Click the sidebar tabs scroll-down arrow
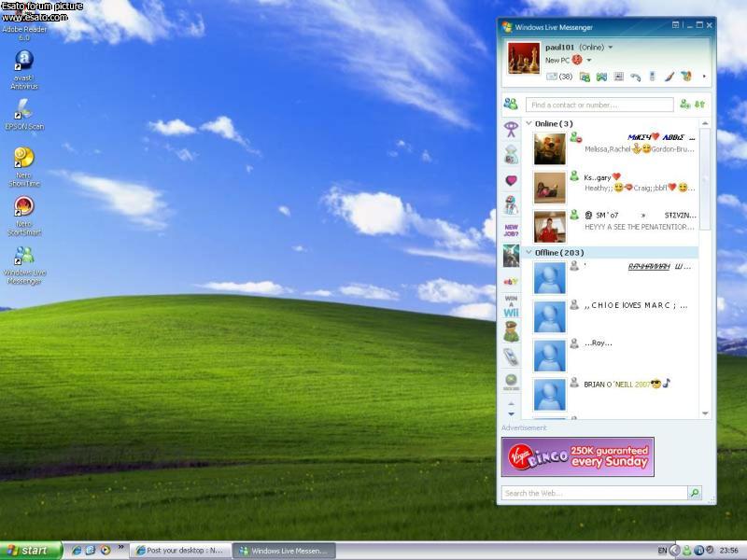The image size is (747, 560). [x=511, y=413]
